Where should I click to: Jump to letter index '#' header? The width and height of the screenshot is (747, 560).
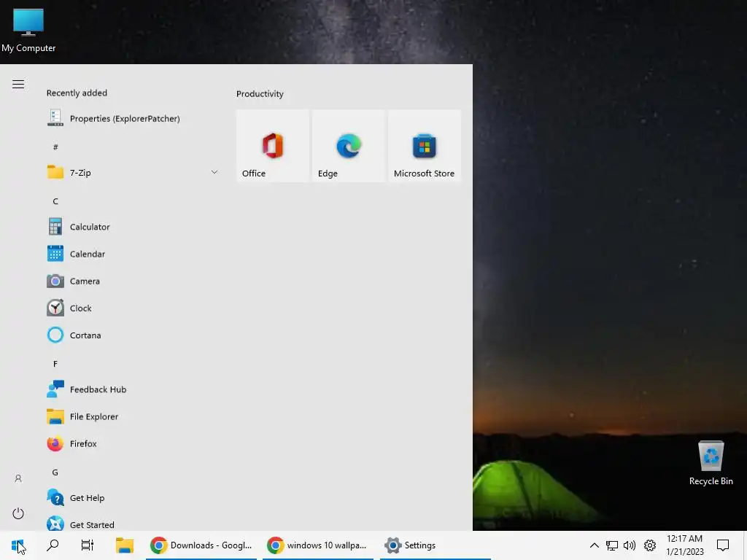tap(55, 147)
